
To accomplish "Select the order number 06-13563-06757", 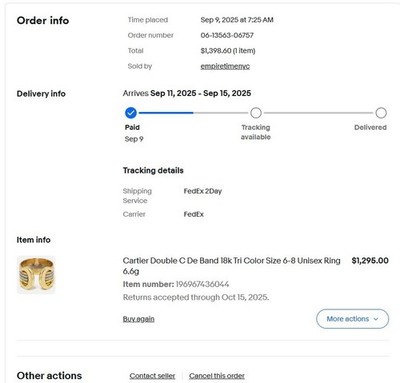I will tap(227, 35).
